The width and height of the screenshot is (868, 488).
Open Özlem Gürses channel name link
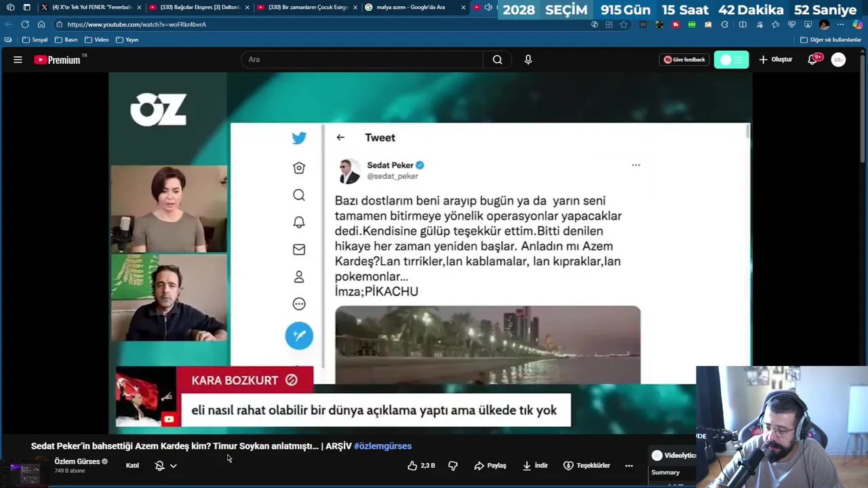point(77,462)
